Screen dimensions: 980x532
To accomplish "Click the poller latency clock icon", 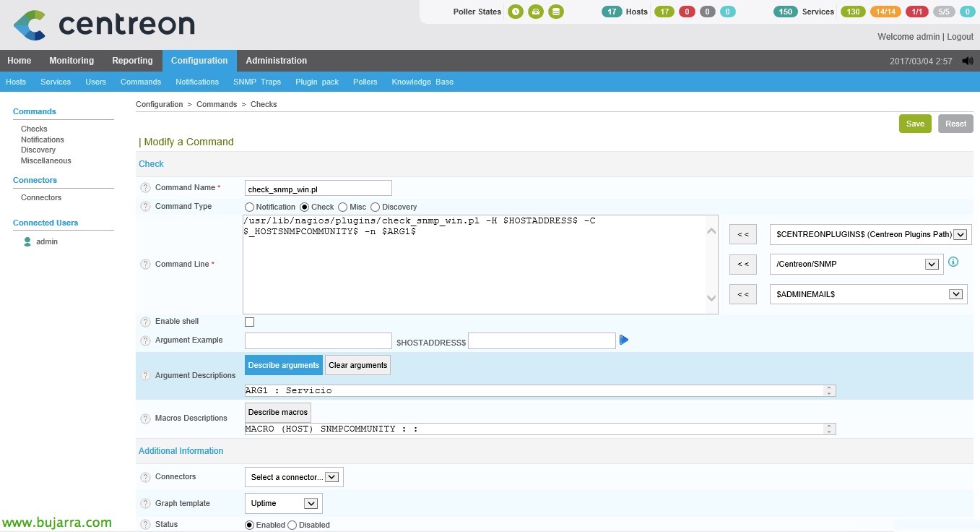I will tap(515, 12).
